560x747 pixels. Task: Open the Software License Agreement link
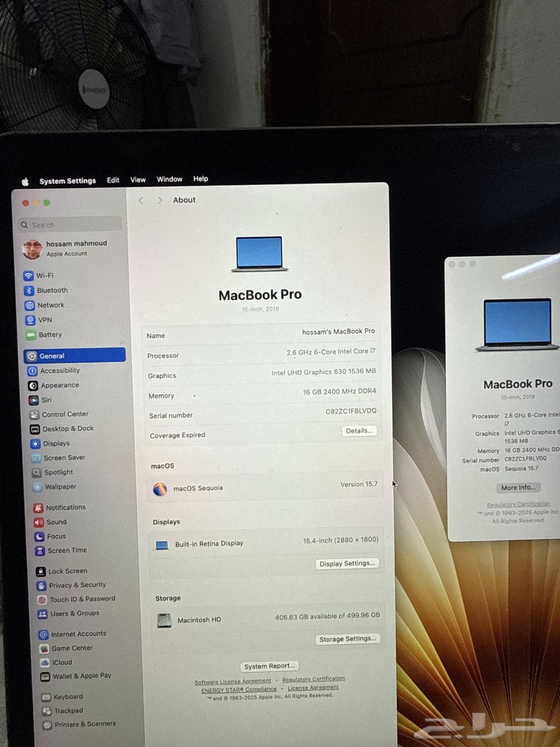click(233, 681)
